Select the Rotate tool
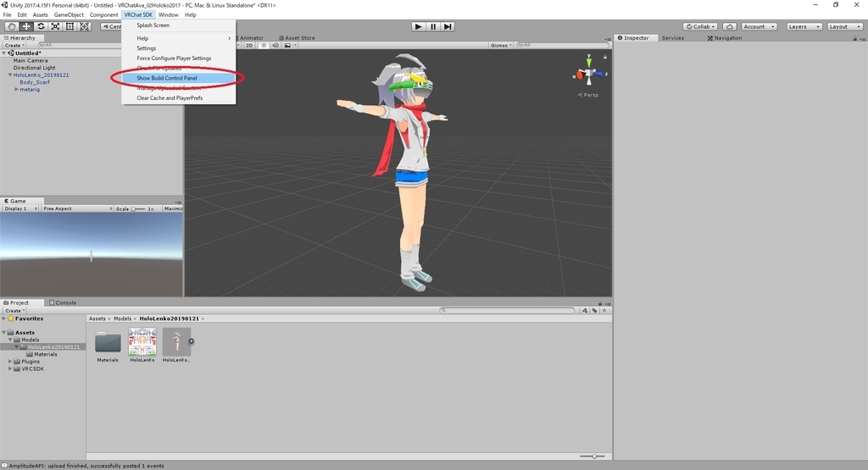 point(41,26)
